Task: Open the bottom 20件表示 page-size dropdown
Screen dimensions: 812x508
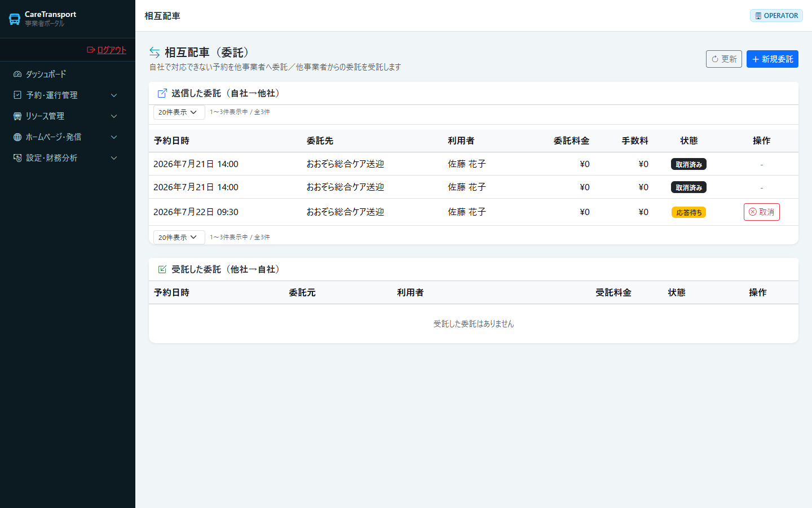Action: (x=179, y=238)
